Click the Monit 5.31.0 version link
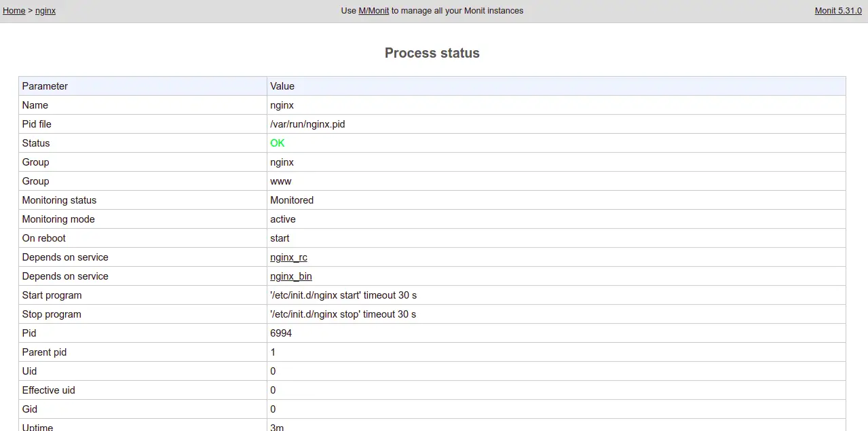The image size is (868, 431). (838, 11)
